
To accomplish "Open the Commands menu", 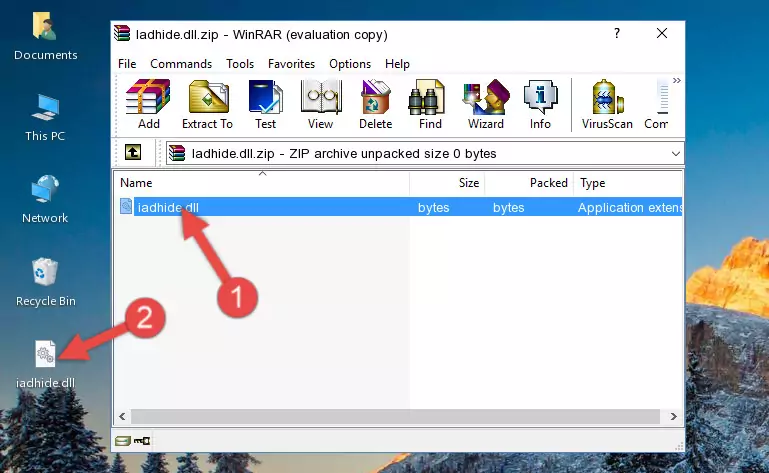I will (x=181, y=64).
